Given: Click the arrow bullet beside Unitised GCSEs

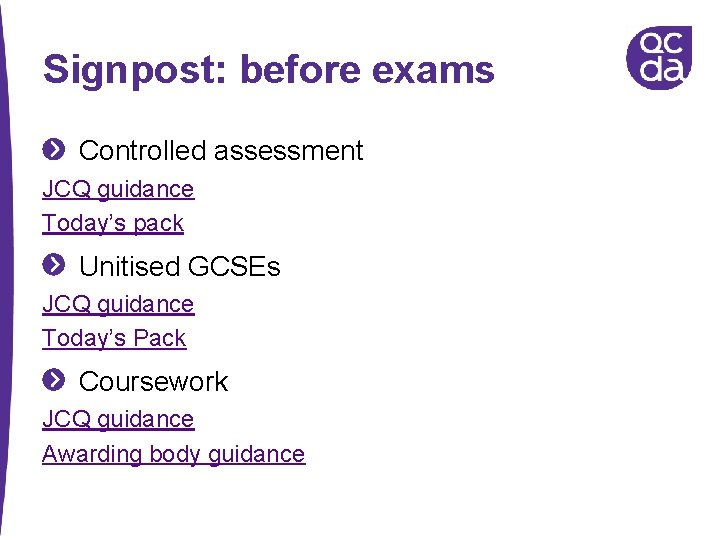Looking at the screenshot, I should [54, 265].
